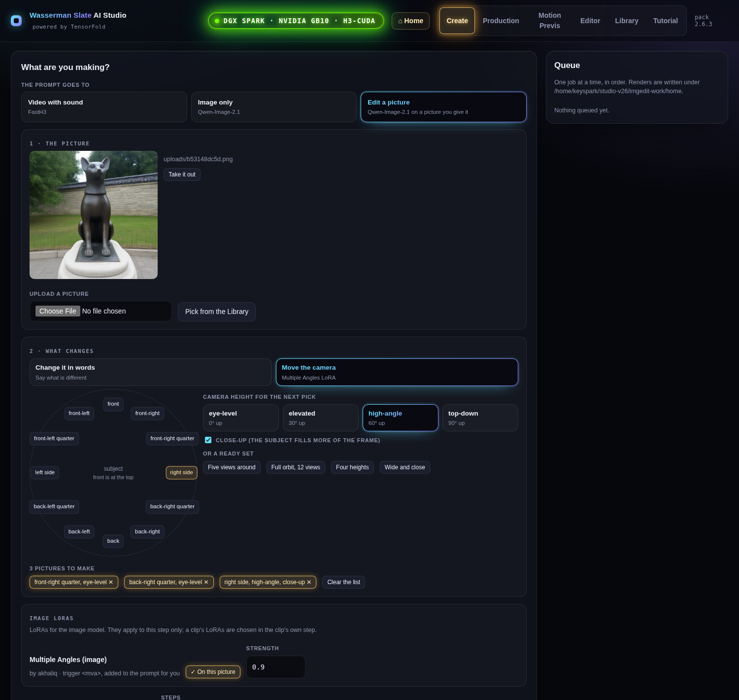This screenshot has width=739, height=700.
Task: Select the back camera direction
Action: click(x=113, y=541)
